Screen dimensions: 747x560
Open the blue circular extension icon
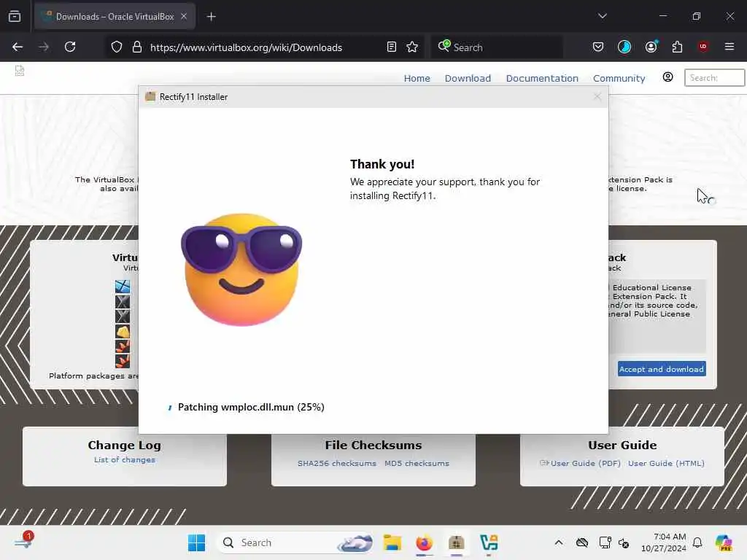624,47
